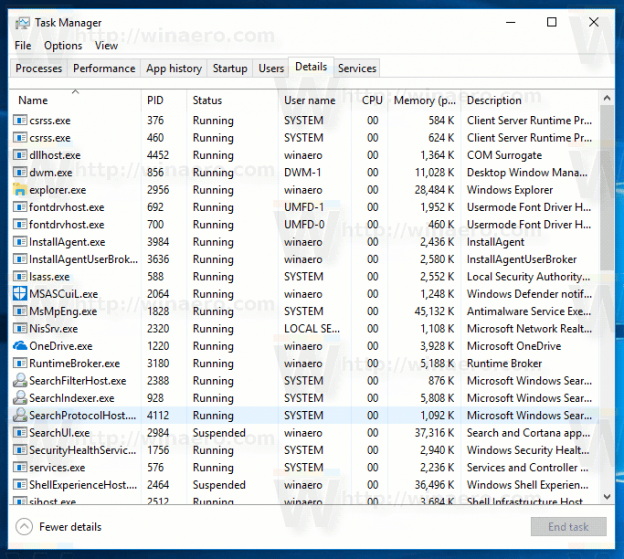Image resolution: width=624 pixels, height=559 pixels.
Task: Click the sihost.exe process name
Action: coord(52,501)
